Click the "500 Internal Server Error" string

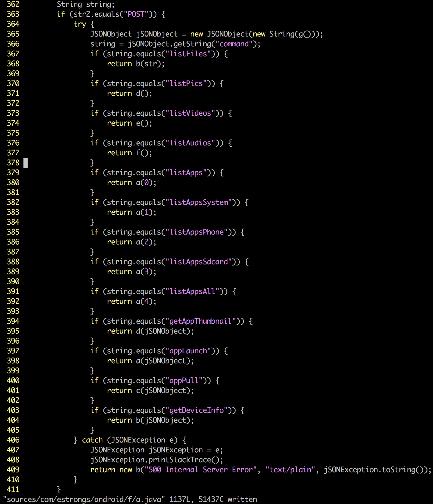(x=201, y=470)
